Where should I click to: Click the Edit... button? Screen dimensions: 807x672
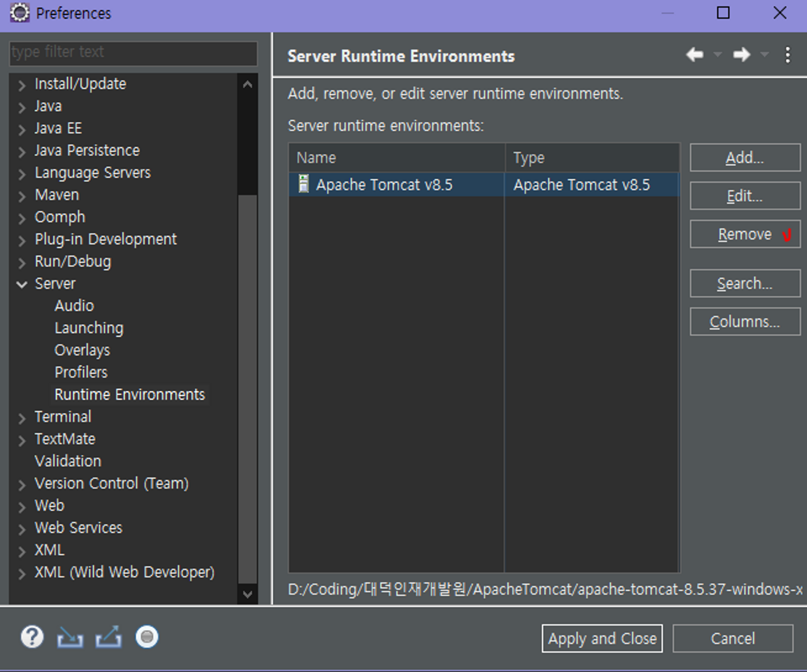tap(745, 196)
